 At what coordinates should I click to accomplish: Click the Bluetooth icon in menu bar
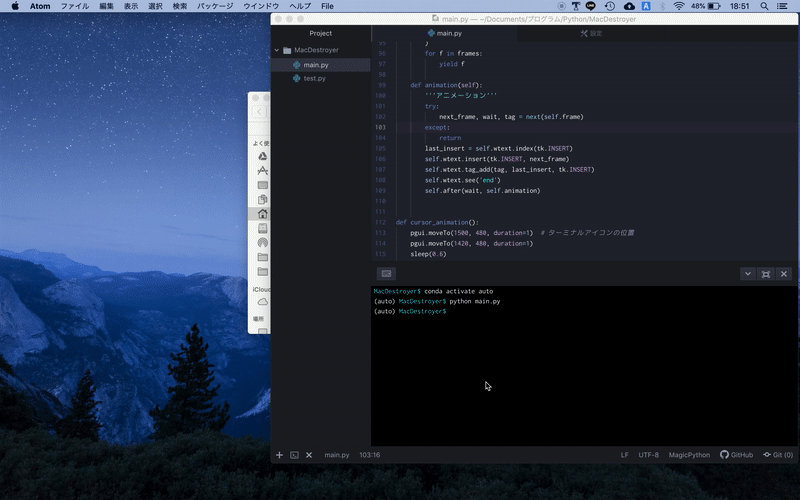click(x=663, y=6)
